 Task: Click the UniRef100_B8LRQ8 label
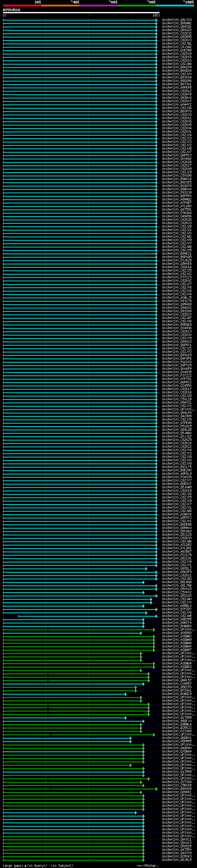coord(177,582)
